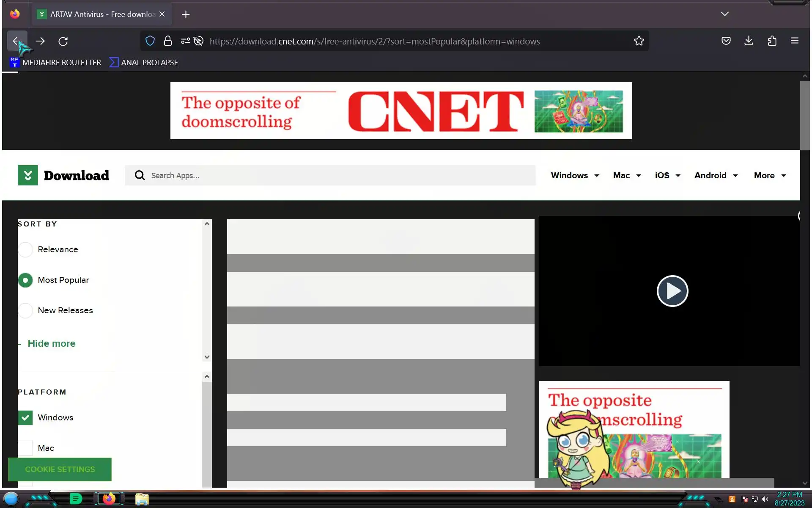This screenshot has width=812, height=508.
Task: Open the More navigation dropdown
Action: coord(769,175)
